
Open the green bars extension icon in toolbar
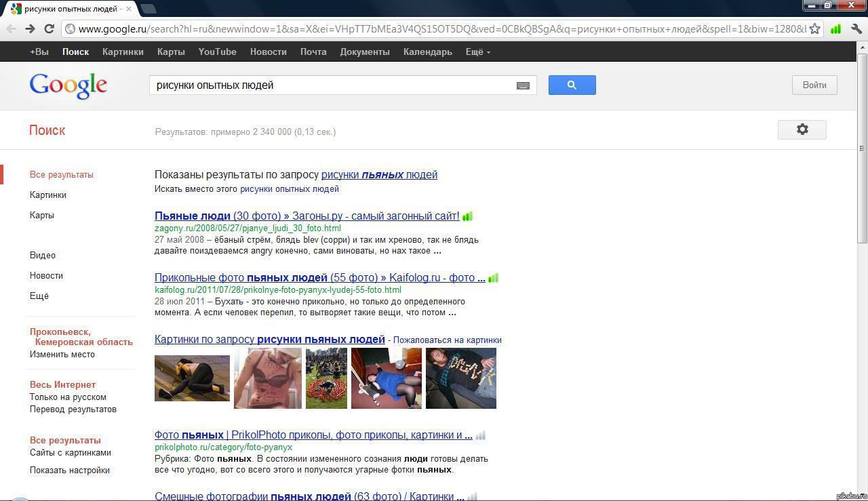pyautogui.click(x=835, y=28)
